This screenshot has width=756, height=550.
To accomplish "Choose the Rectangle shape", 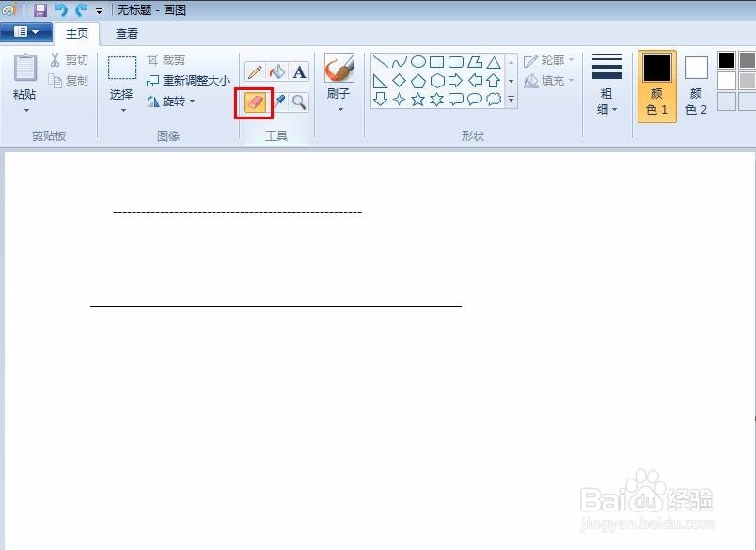I will point(437,62).
